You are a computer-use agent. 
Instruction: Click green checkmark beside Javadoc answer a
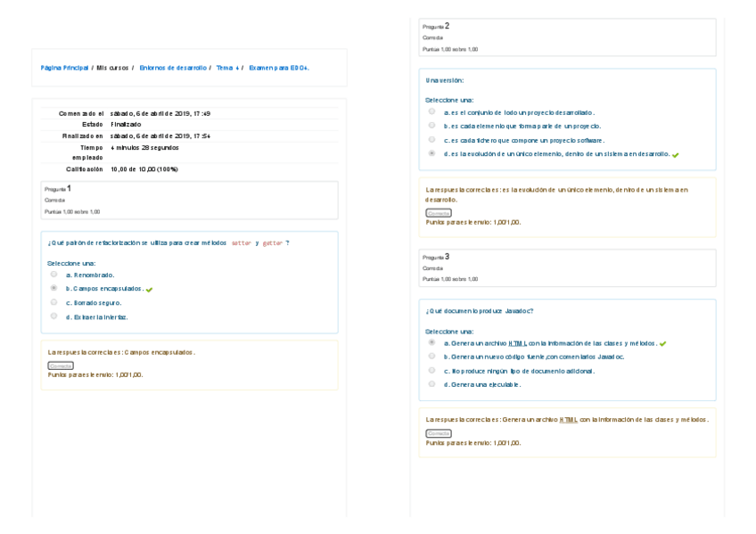pos(662,343)
